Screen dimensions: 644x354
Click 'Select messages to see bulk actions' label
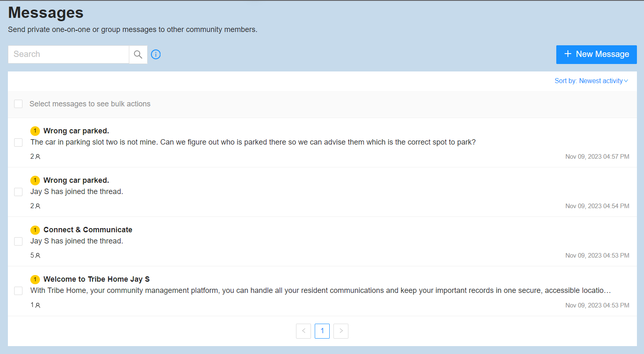(x=90, y=104)
